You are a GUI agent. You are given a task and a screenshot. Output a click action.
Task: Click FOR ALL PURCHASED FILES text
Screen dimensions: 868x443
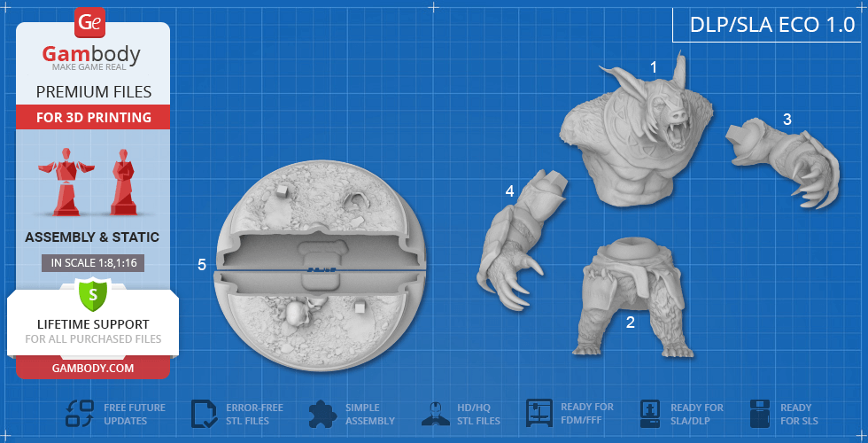tap(93, 338)
